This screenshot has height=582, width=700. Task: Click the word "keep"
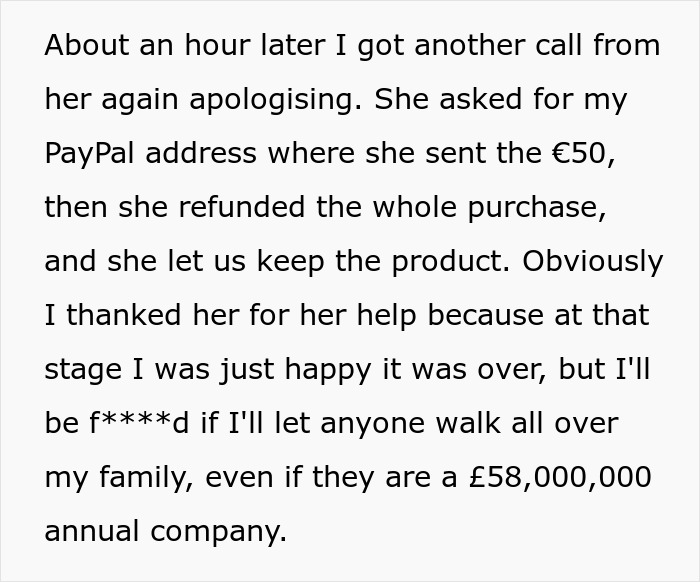[290, 262]
